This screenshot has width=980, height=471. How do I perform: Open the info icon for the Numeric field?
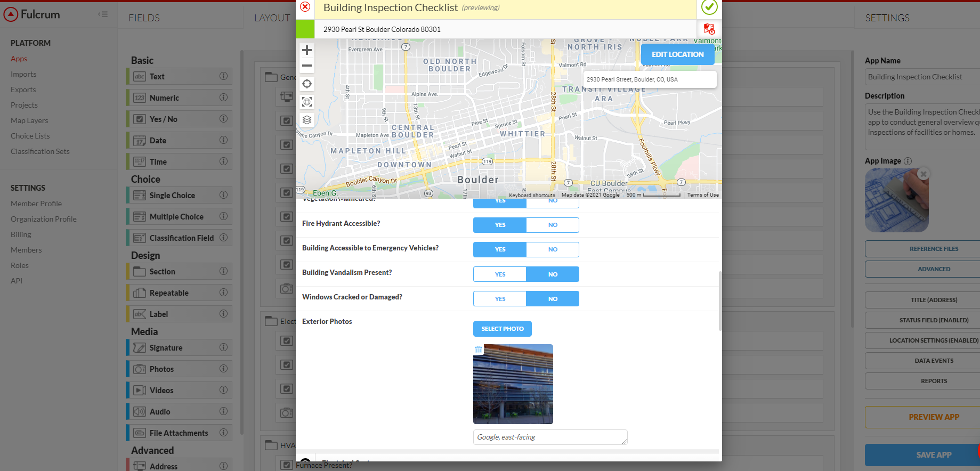coord(224,98)
